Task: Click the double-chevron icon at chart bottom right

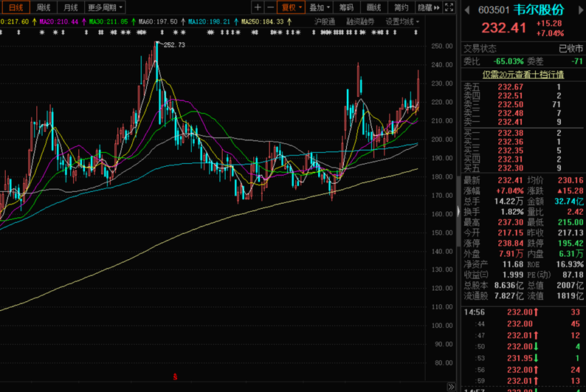Action: [x=451, y=387]
